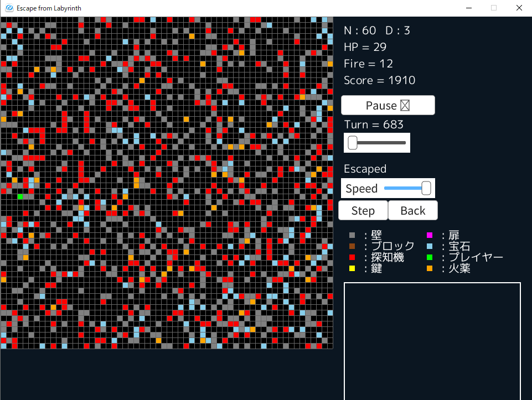The height and width of the screenshot is (400, 532).
Task: Click the green player legend swatch
Action: pyautogui.click(x=430, y=257)
